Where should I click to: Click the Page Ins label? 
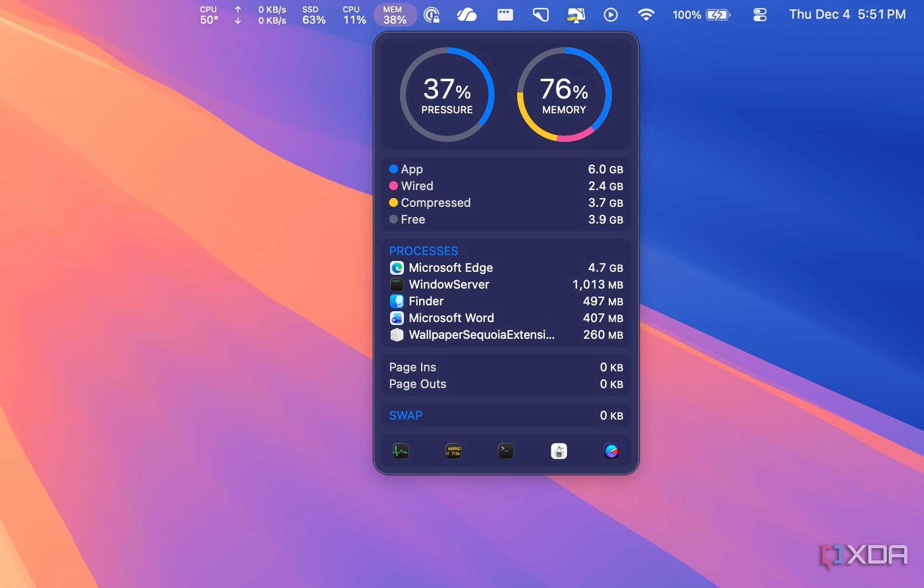413,367
